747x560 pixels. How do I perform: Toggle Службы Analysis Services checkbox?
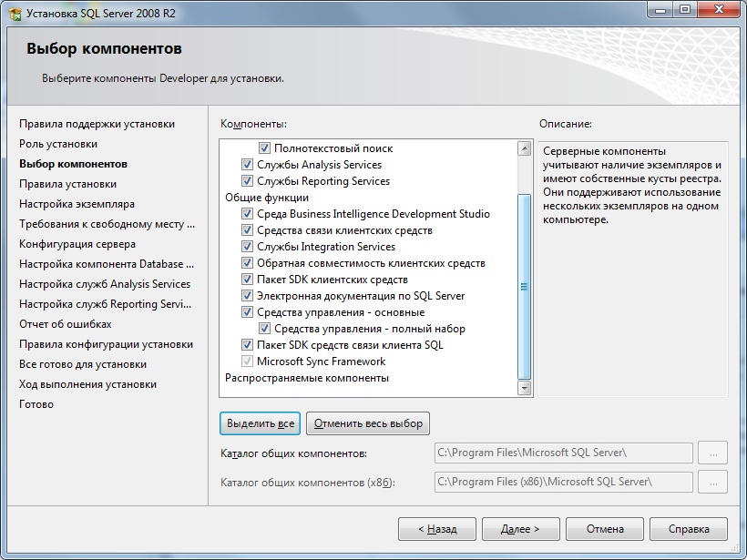click(x=247, y=165)
